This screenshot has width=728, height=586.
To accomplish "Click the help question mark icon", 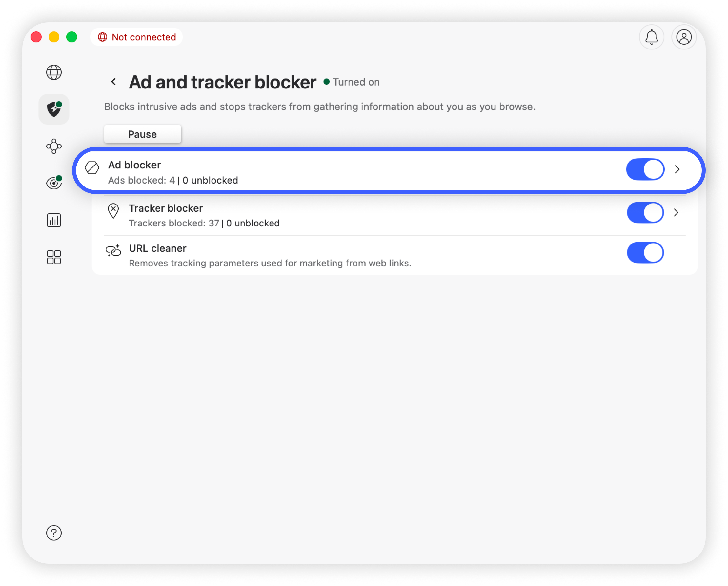I will [54, 533].
